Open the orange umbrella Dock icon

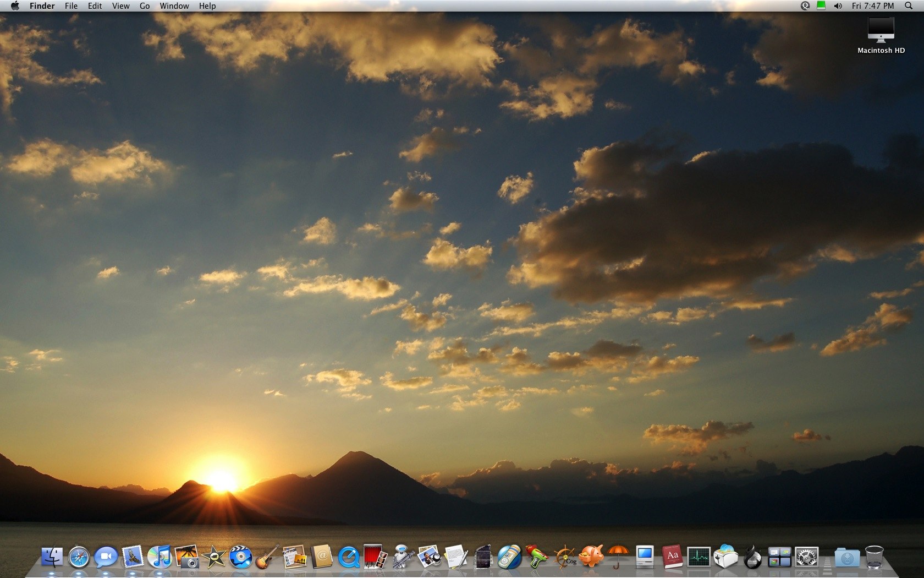(x=618, y=557)
